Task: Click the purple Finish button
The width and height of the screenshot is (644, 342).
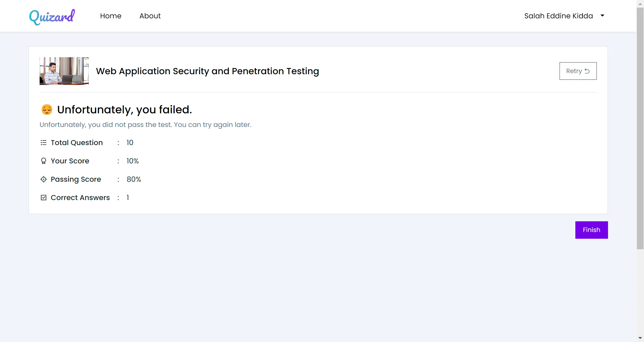Action: (x=591, y=230)
